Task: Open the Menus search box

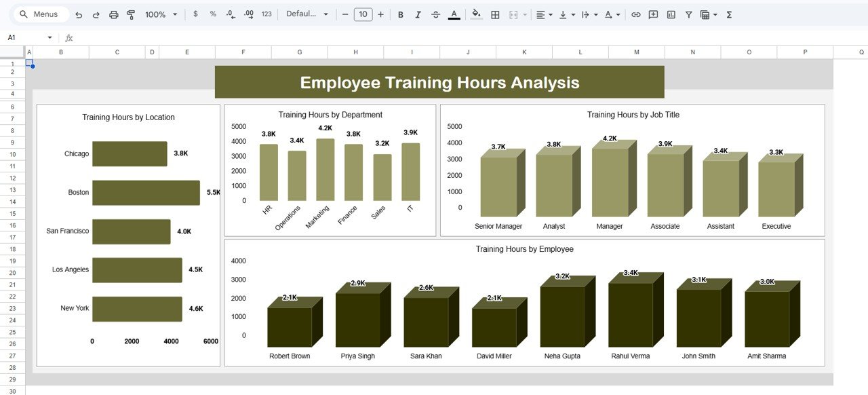Action: click(x=39, y=14)
